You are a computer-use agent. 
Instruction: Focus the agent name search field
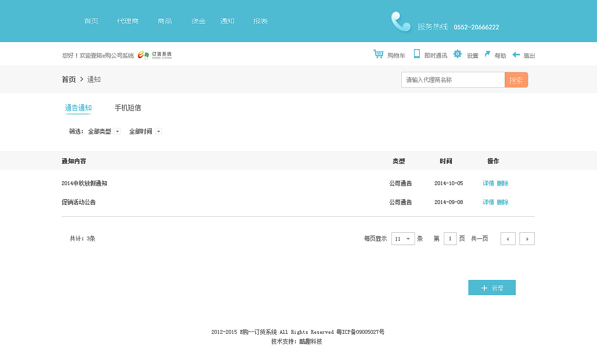(x=453, y=80)
